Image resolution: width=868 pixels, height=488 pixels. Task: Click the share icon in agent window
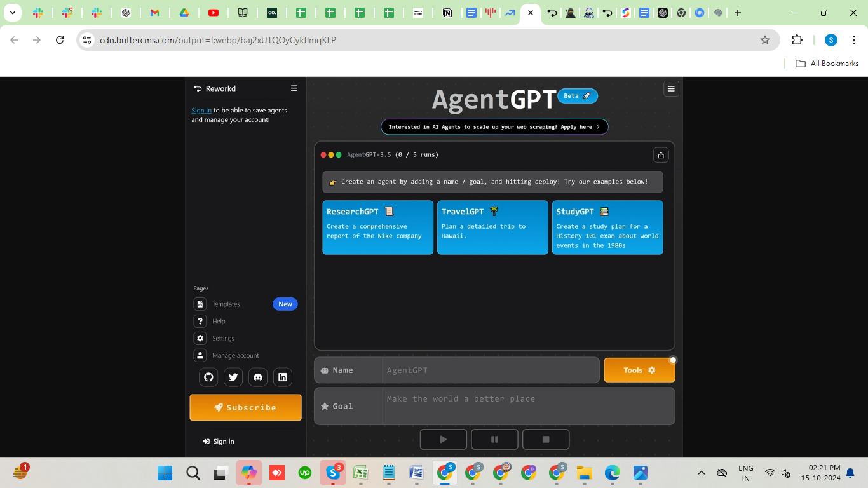[x=661, y=155]
